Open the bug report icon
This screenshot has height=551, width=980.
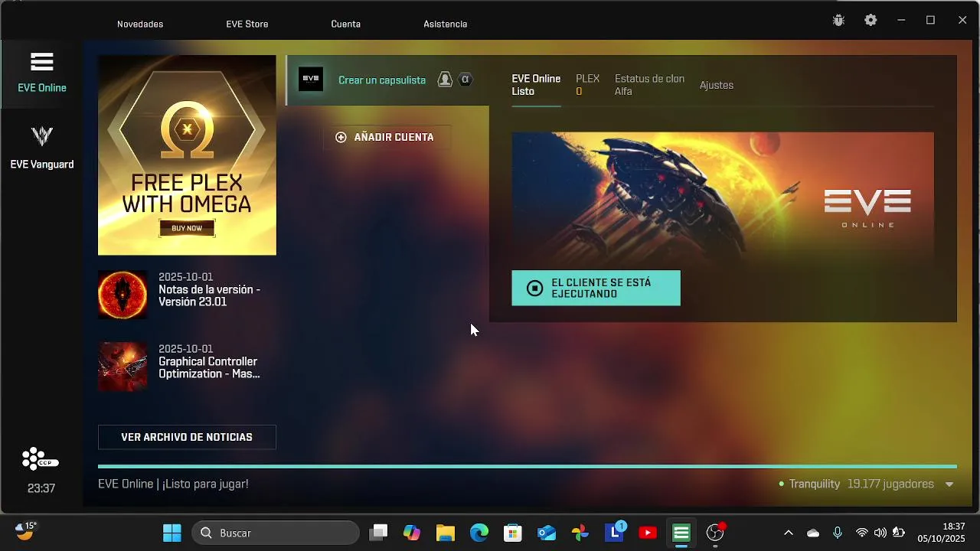(x=838, y=21)
